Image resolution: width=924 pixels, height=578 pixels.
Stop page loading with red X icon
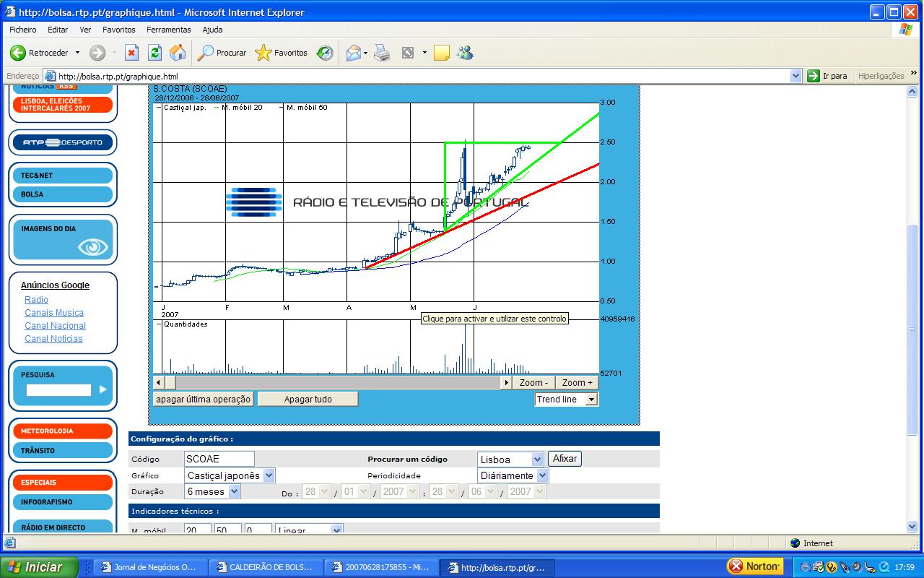point(131,53)
